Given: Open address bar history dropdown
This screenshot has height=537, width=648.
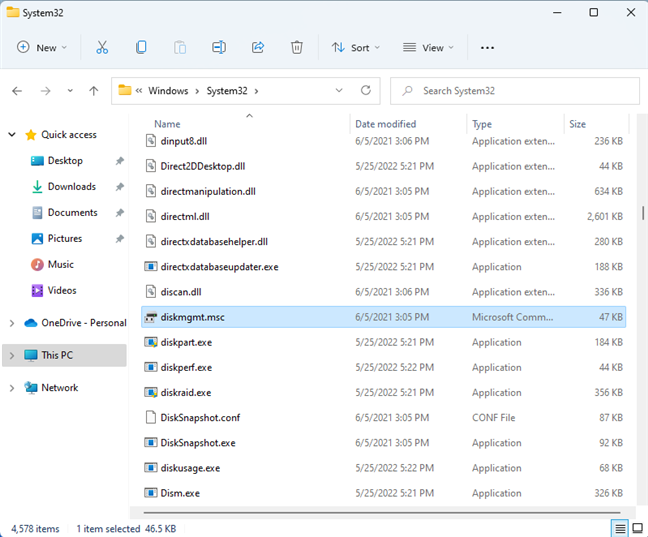Looking at the screenshot, I should coord(339,91).
